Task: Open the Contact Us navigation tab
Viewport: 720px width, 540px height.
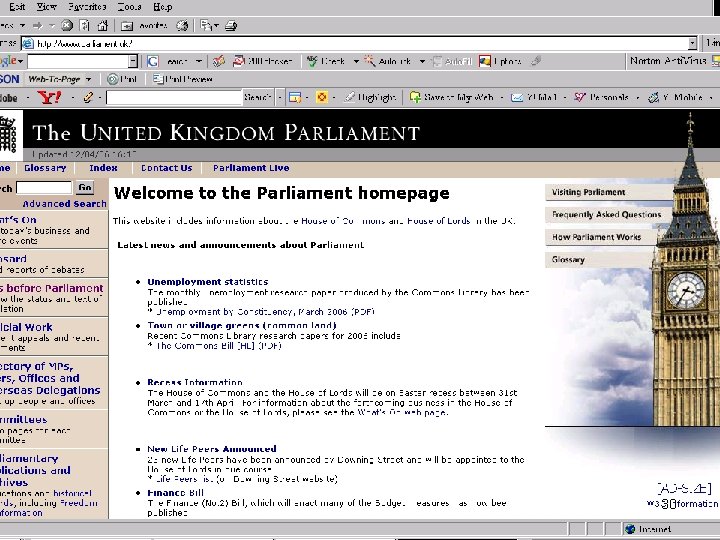Action: [x=166, y=168]
